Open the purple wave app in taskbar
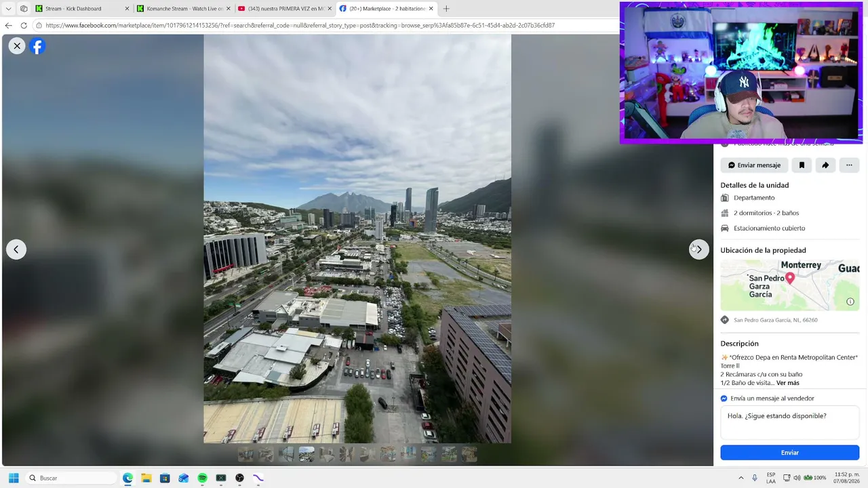Image resolution: width=868 pixels, height=488 pixels. (x=258, y=478)
